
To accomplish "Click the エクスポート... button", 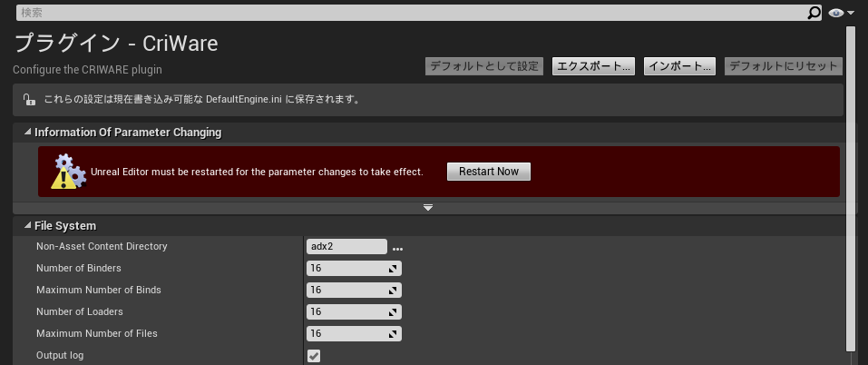I will pos(593,66).
